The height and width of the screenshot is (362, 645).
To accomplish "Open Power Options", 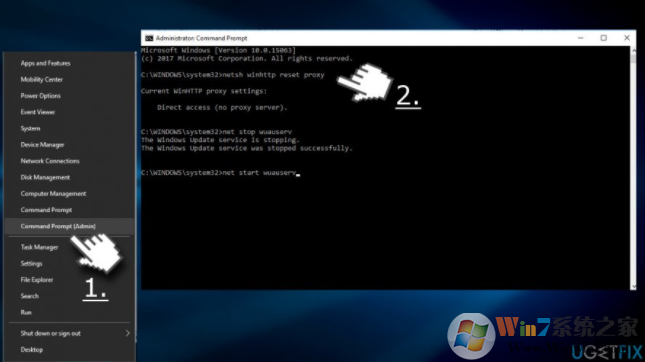I will click(x=40, y=96).
